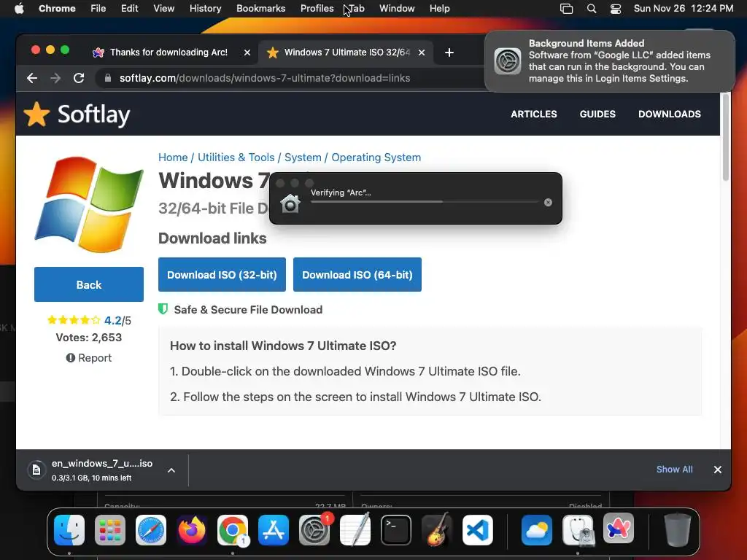The height and width of the screenshot is (560, 747).
Task: Click the date and time clock
Action: pyautogui.click(x=683, y=8)
